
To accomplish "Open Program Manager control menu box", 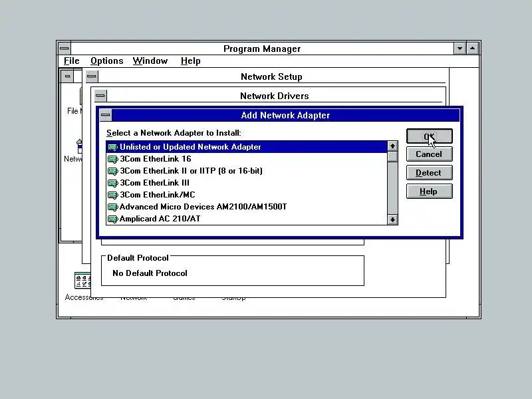I will pyautogui.click(x=65, y=48).
